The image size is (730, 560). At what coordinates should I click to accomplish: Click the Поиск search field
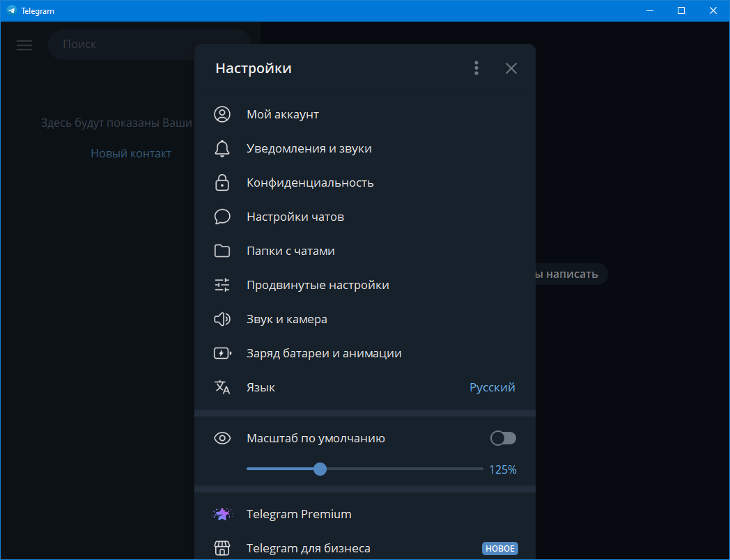pos(150,44)
